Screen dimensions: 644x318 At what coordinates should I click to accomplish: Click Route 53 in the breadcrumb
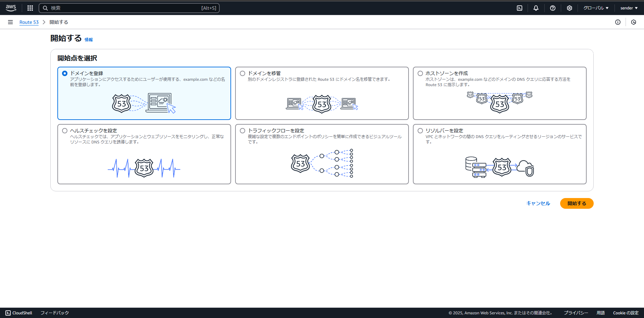coord(29,22)
